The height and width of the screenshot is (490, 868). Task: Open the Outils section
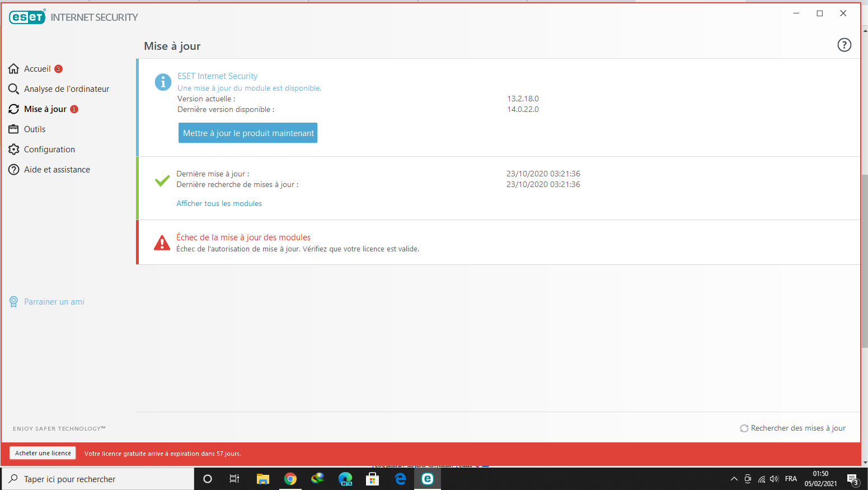click(x=35, y=129)
